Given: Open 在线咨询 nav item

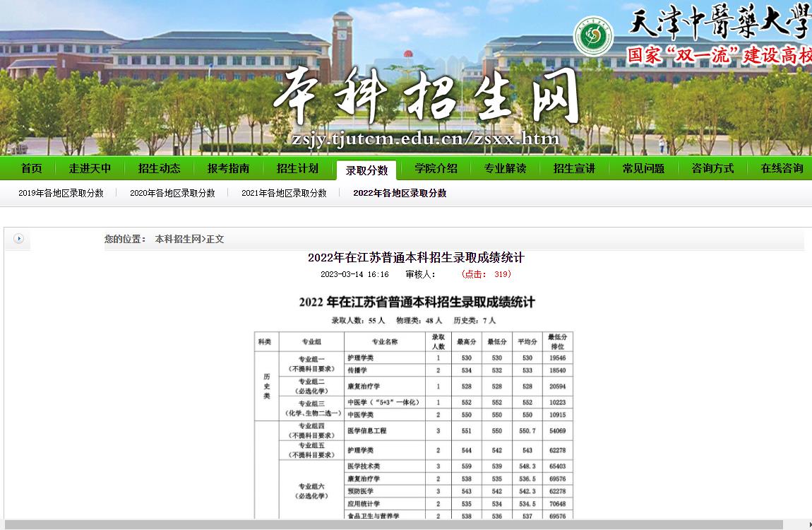Looking at the screenshot, I should click(x=782, y=168).
